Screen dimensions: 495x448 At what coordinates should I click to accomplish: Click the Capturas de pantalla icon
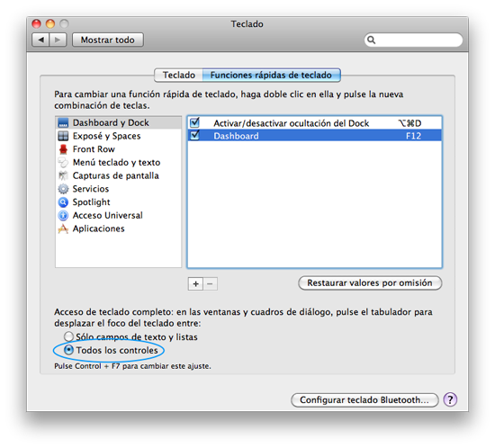point(63,175)
